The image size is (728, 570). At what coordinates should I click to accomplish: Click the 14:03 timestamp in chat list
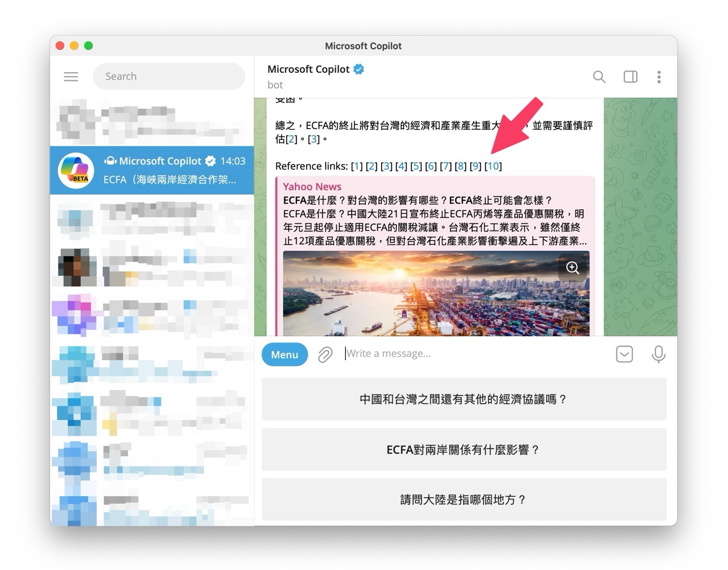pos(233,161)
